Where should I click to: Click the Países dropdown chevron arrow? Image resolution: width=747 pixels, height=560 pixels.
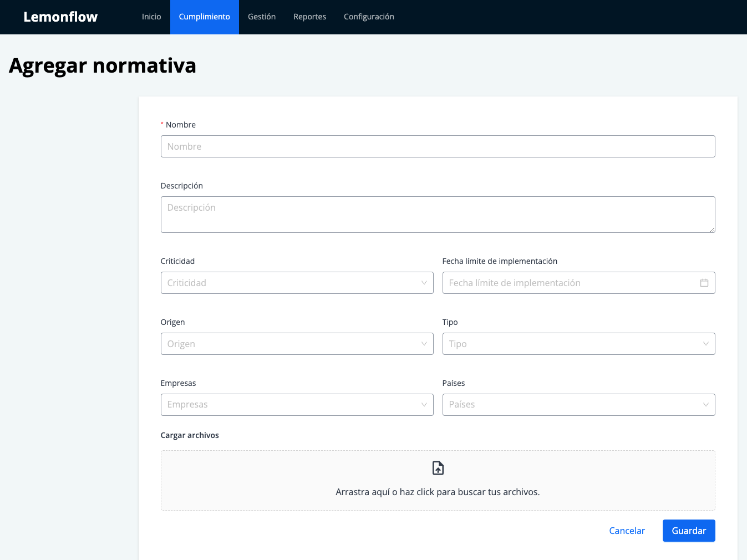pyautogui.click(x=706, y=405)
